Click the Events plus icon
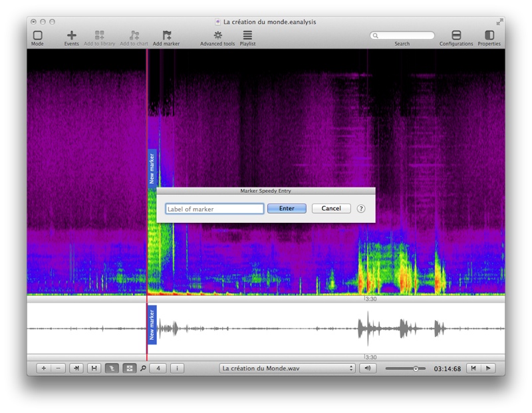Screen dimensions: 532x413 [x=72, y=35]
